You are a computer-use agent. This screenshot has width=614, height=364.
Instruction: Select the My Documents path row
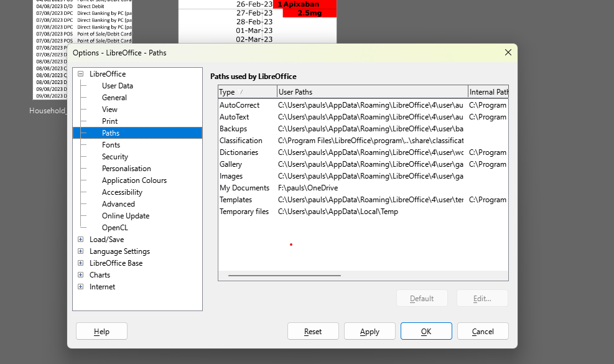(363, 188)
